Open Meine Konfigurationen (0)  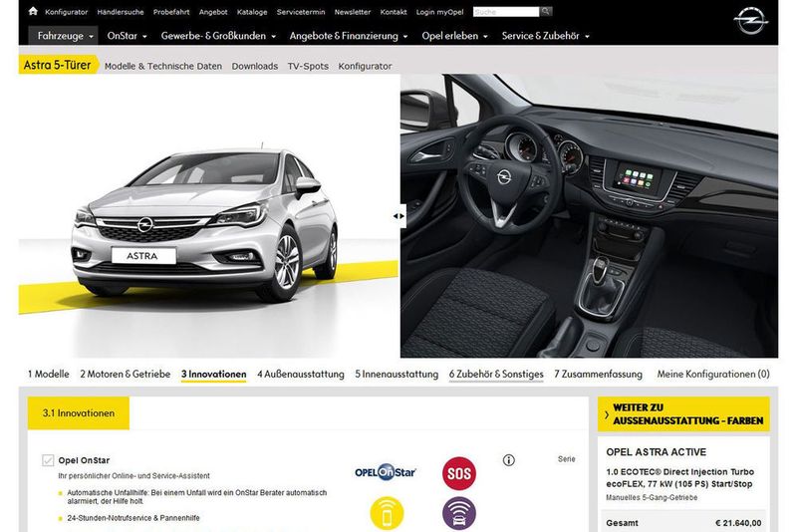tap(713, 374)
